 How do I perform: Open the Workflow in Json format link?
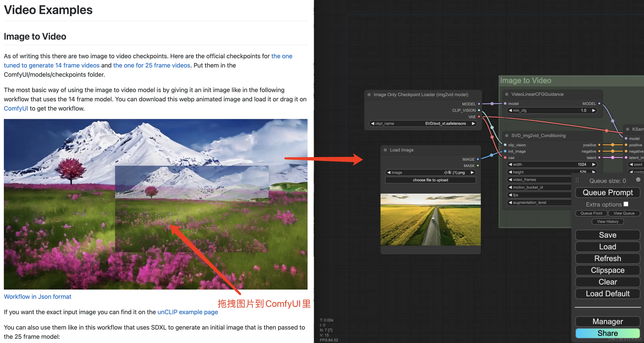click(x=37, y=297)
